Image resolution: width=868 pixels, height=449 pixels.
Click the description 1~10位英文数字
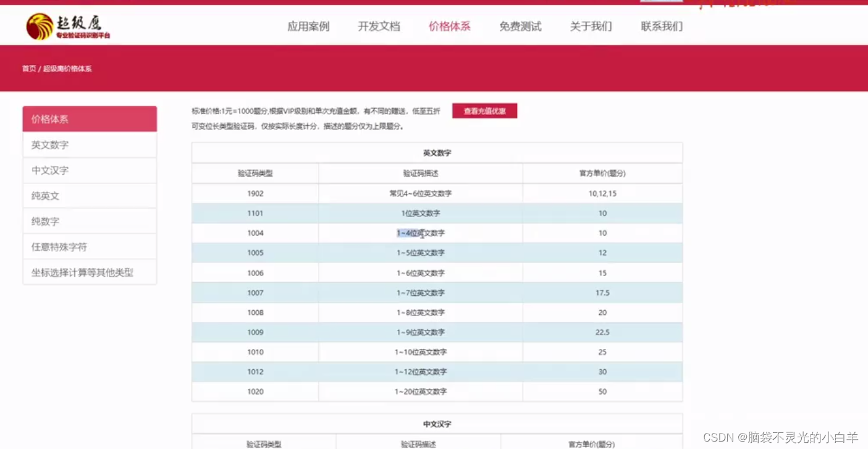(x=421, y=352)
